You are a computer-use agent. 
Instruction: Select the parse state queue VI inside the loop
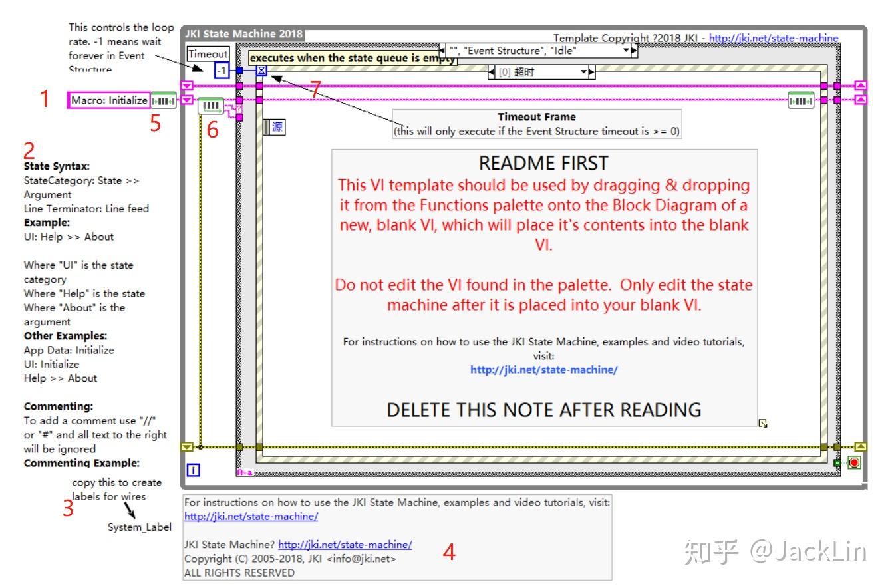click(x=212, y=105)
